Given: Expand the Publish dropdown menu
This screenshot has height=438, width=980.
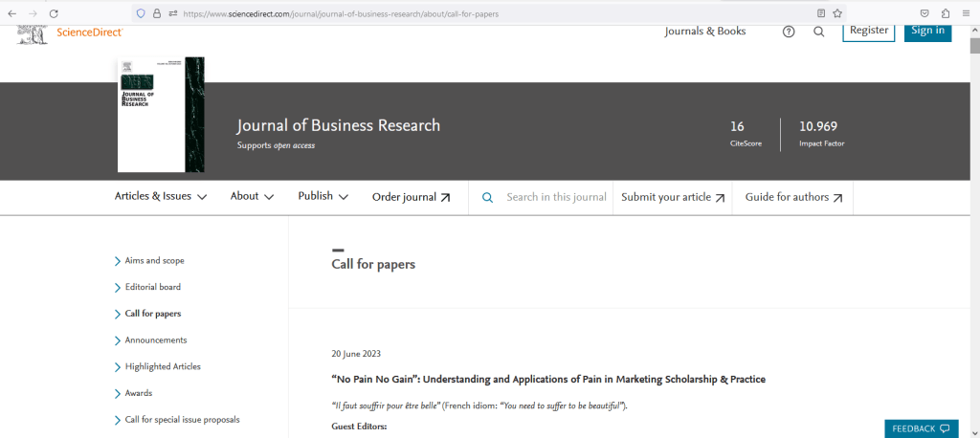Looking at the screenshot, I should [323, 197].
